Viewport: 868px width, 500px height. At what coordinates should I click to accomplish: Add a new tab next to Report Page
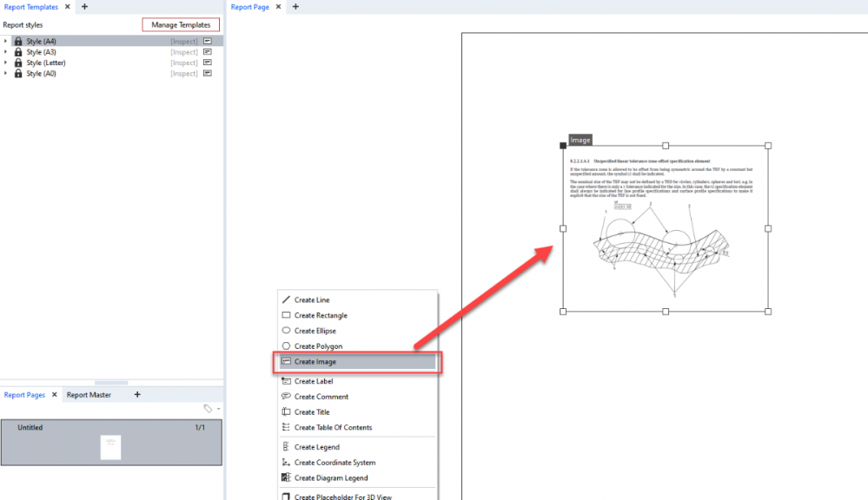295,7
